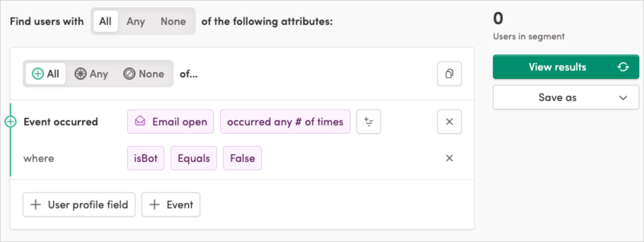Select the prohibition None icon in the criteria group

coord(129,74)
